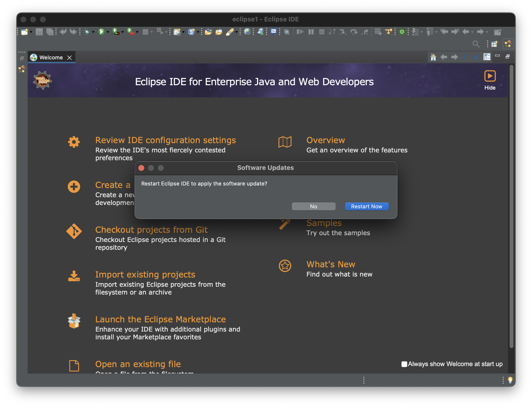The height and width of the screenshot is (407, 532).
Task: Click the toolbar search magnifier icon
Action: tap(476, 44)
